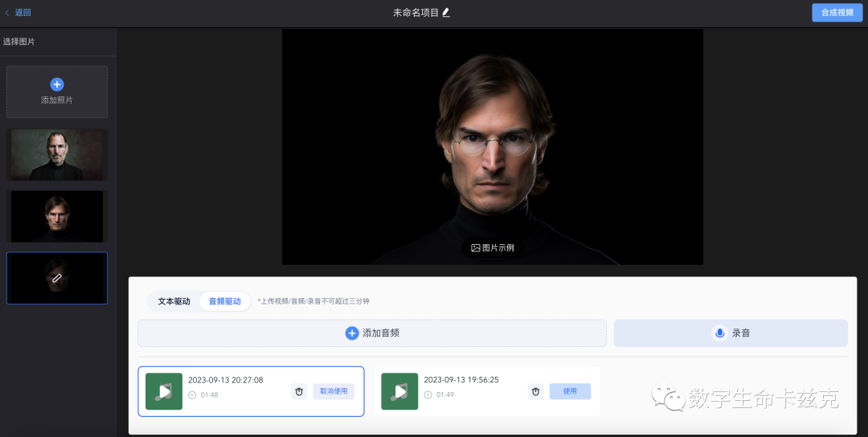The height and width of the screenshot is (437, 868).
Task: Switch to the 文本驱动 tab
Action: (x=174, y=301)
